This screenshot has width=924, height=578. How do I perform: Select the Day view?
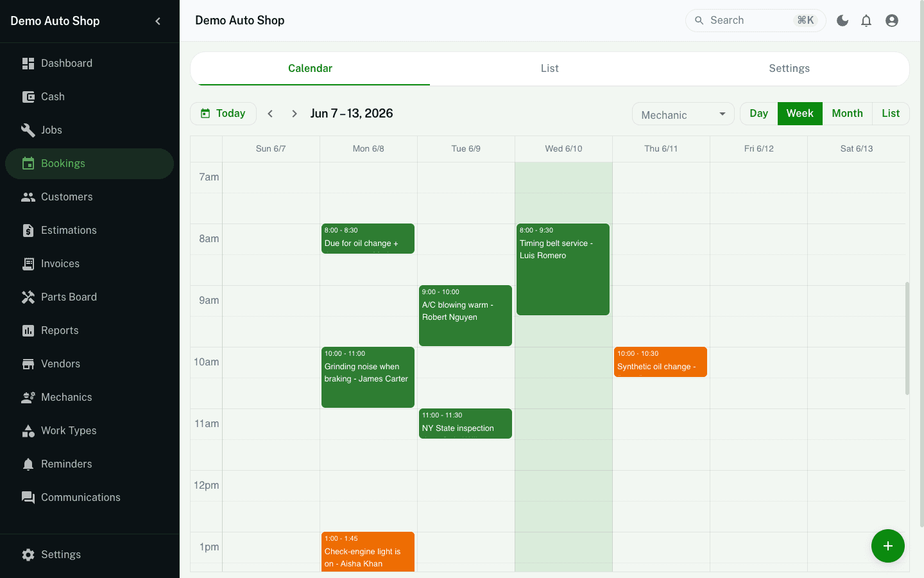click(759, 114)
